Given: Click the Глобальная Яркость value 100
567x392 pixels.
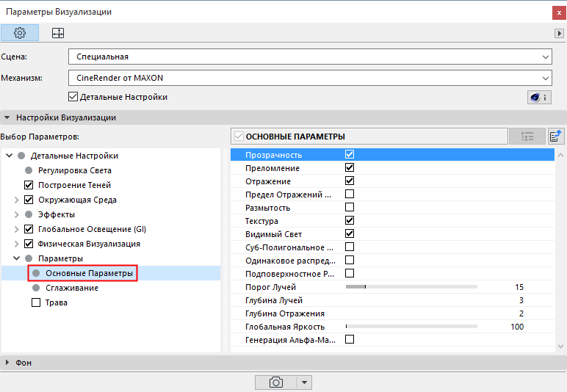Looking at the screenshot, I should coord(517,327).
